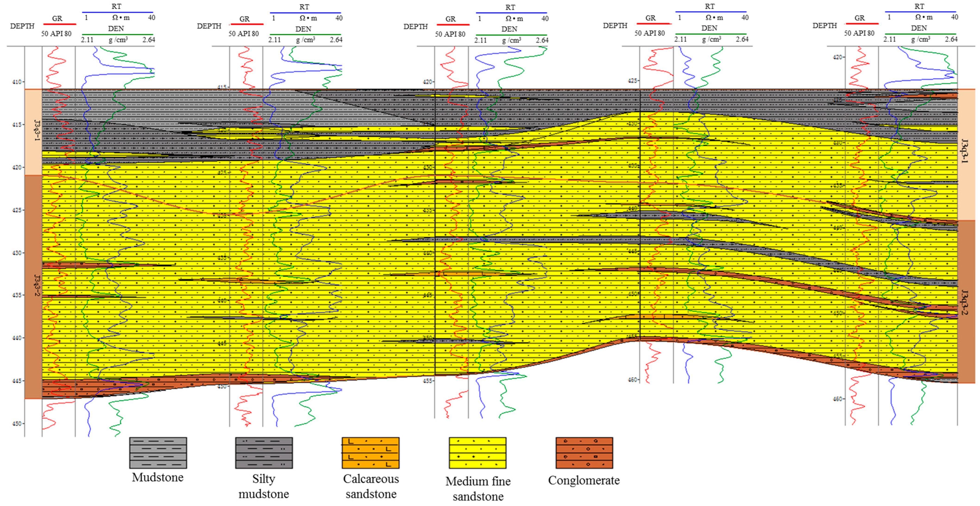Click the Mudstone legend label
This screenshot has height=506, width=980.
[157, 478]
